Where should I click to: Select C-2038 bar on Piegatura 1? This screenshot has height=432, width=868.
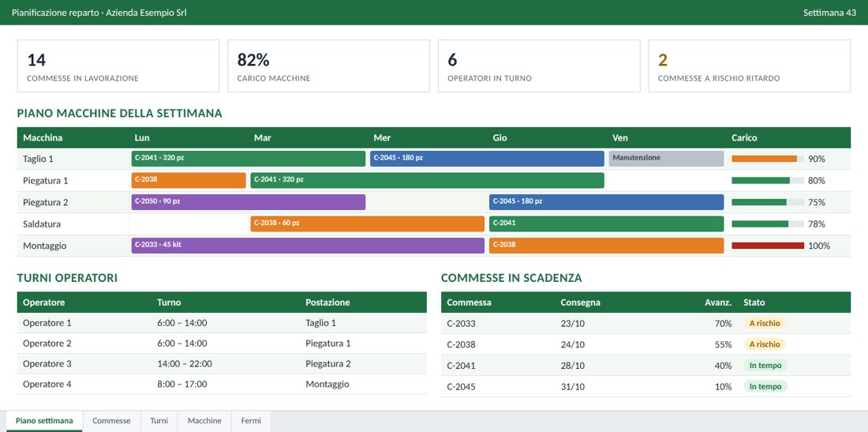(189, 181)
